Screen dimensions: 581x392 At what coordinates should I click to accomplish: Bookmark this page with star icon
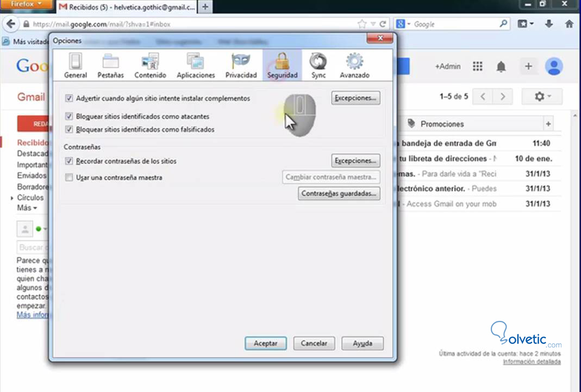(x=361, y=24)
